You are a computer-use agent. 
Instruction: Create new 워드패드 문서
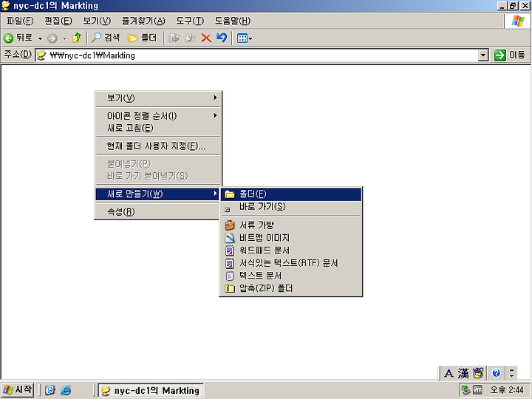click(x=291, y=250)
